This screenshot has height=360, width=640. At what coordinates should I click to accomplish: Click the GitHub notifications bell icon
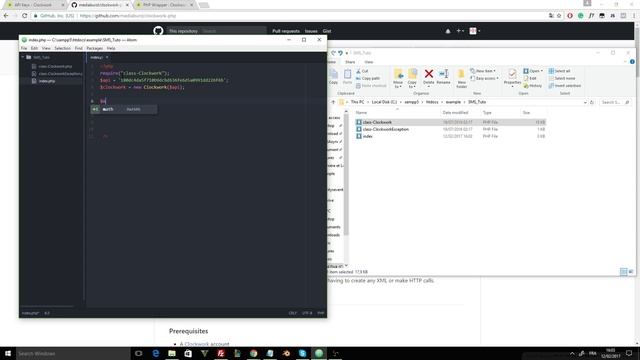click(x=448, y=31)
